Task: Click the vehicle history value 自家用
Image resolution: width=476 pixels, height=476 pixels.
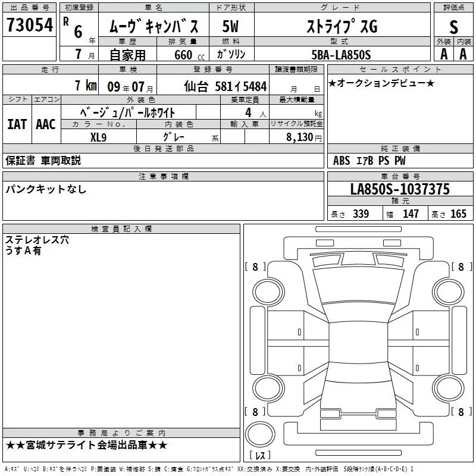Action: click(127, 55)
